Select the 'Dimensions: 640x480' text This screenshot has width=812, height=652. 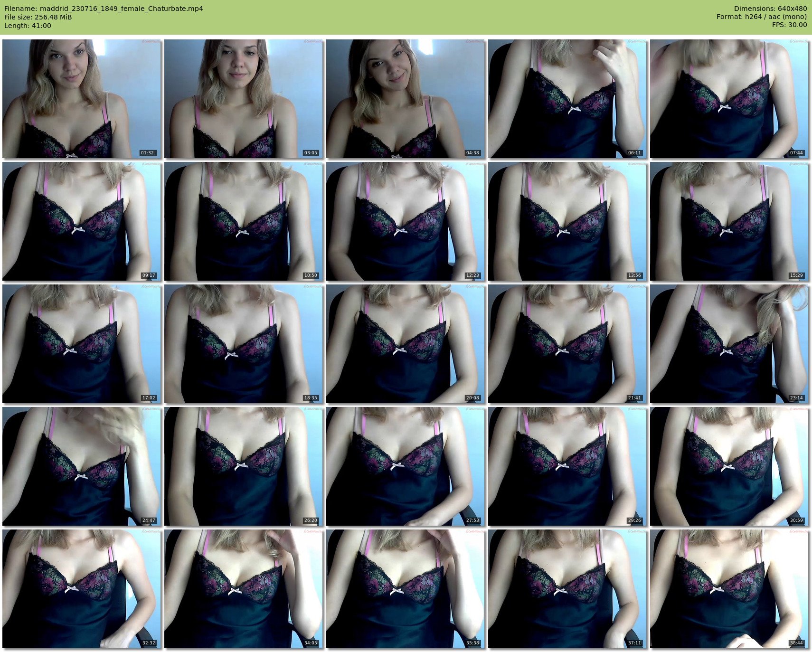coord(770,9)
